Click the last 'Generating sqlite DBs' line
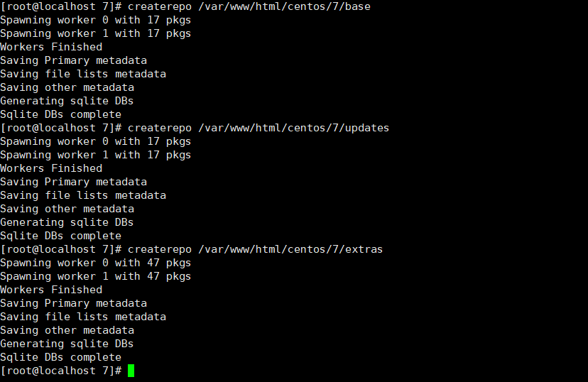The width and height of the screenshot is (588, 382). (67, 344)
